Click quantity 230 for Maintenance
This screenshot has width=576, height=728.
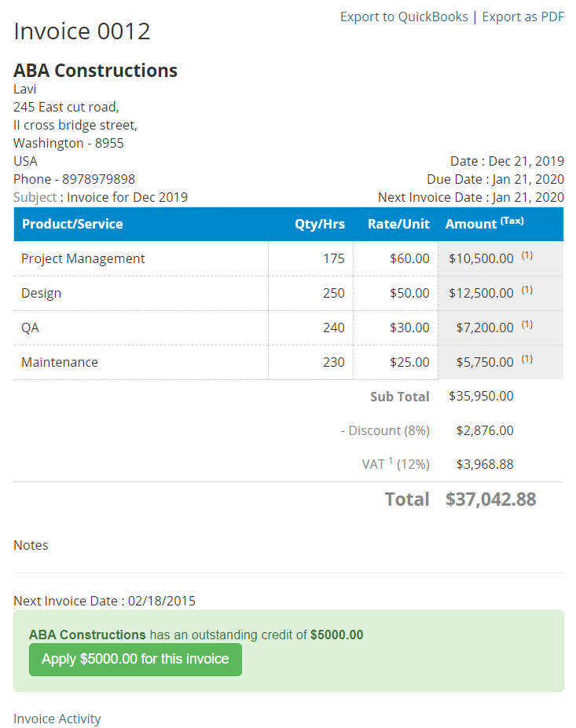coord(333,362)
